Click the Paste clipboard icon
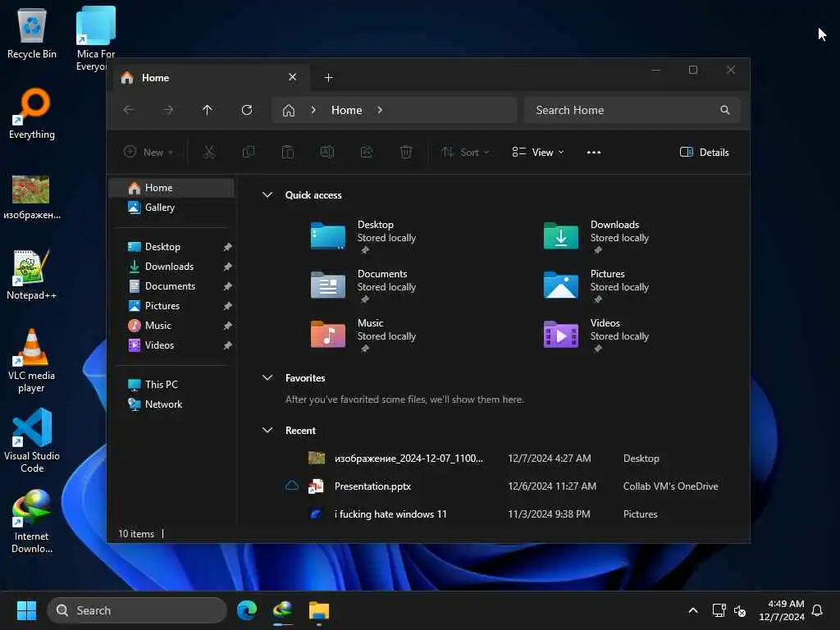This screenshot has width=840, height=630. (288, 152)
